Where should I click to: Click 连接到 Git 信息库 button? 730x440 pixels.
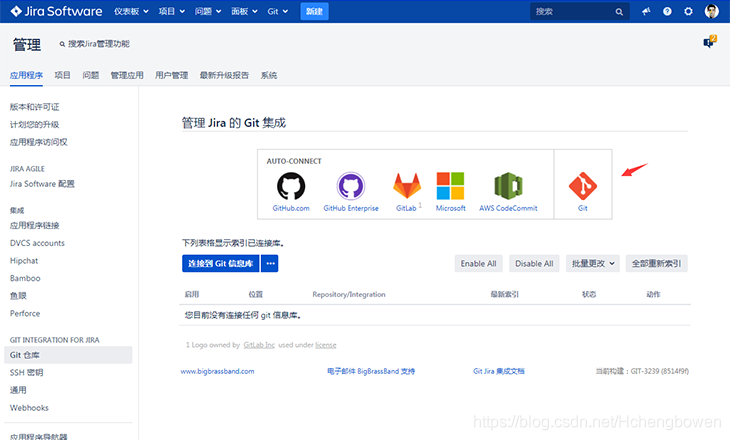(x=221, y=264)
